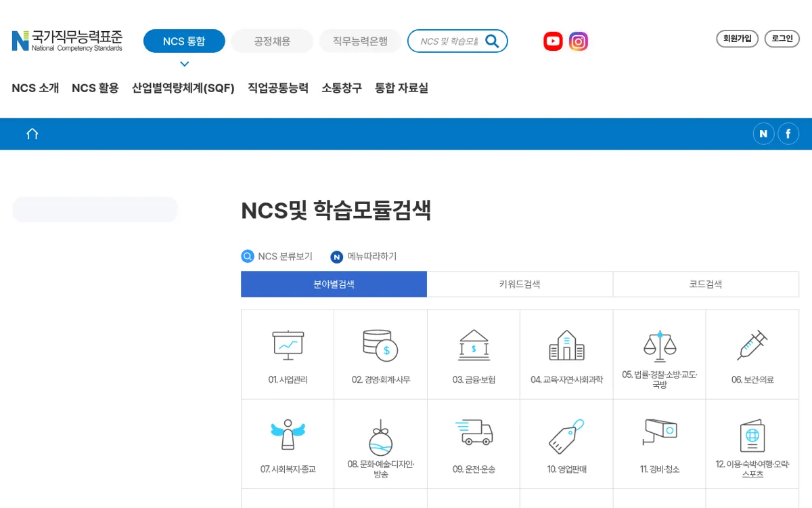This screenshot has height=508, width=812.
Task: Open the 통합 자료실 menu
Action: tap(402, 88)
